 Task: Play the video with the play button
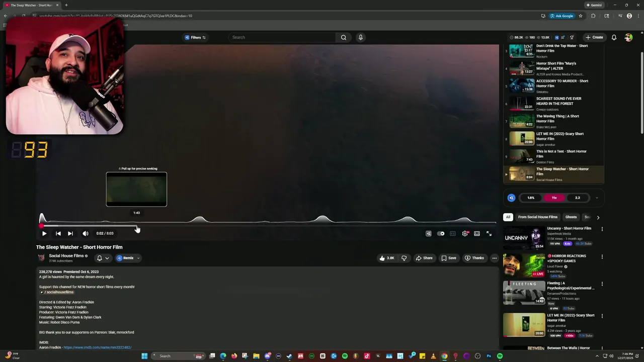[44, 233]
